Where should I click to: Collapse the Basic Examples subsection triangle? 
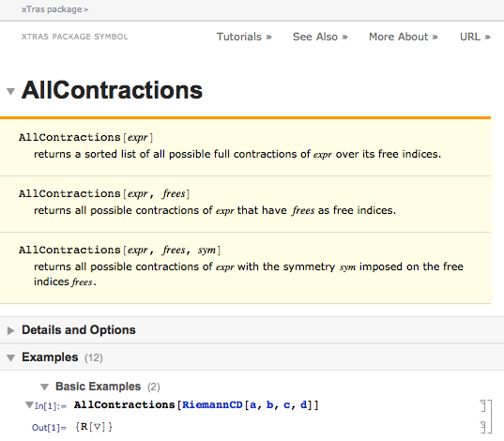tap(44, 387)
